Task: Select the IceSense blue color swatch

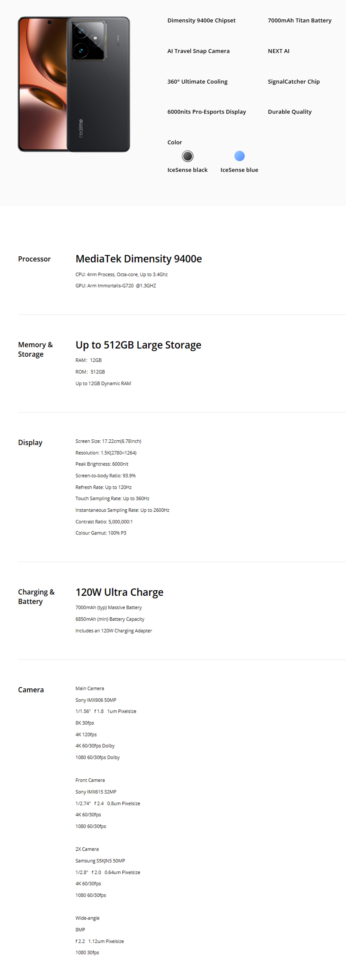Action: tap(239, 156)
